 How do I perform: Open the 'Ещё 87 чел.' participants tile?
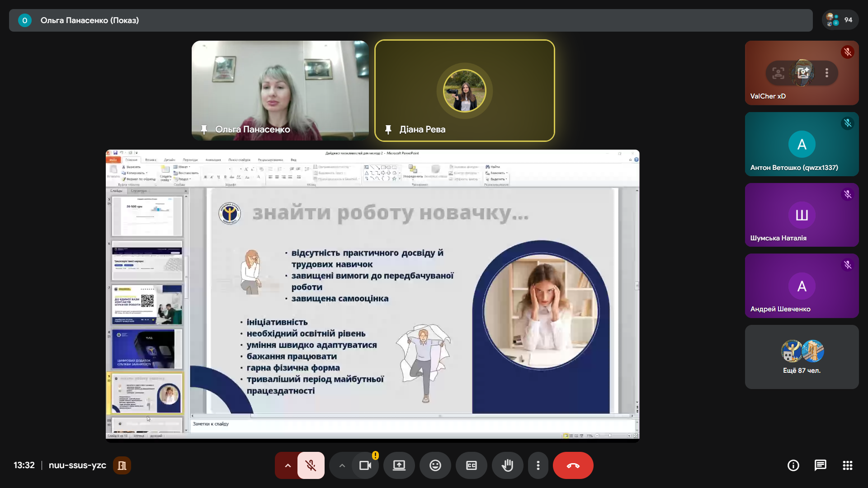click(x=802, y=357)
